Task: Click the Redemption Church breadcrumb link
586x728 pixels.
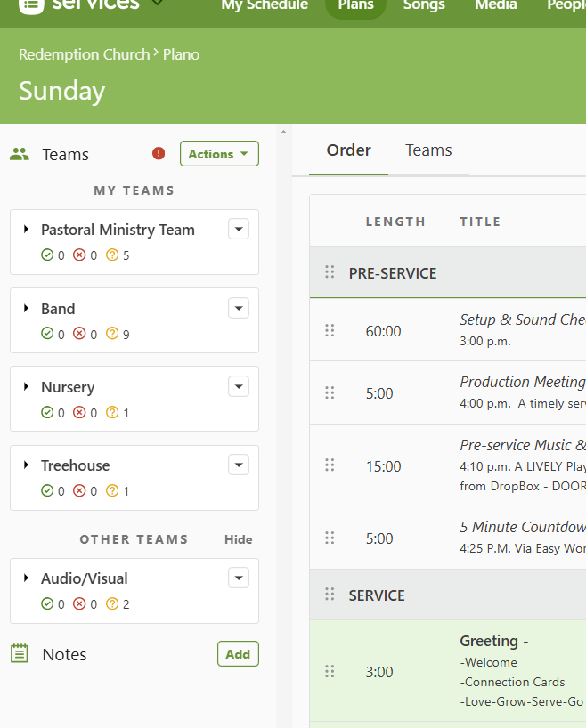Action: pos(84,54)
